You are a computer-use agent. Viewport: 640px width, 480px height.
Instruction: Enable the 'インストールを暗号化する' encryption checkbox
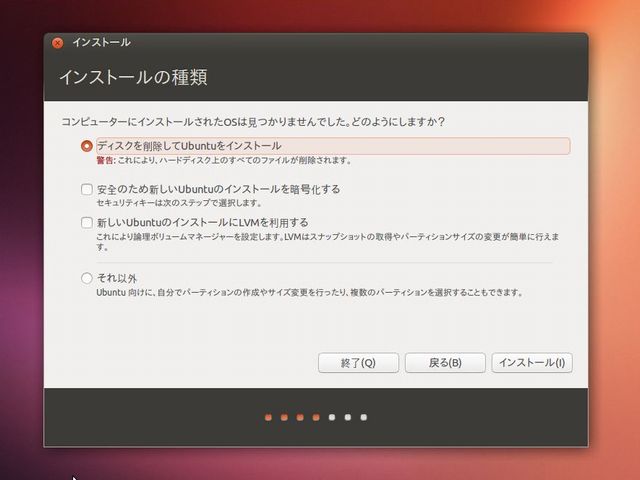click(x=87, y=189)
